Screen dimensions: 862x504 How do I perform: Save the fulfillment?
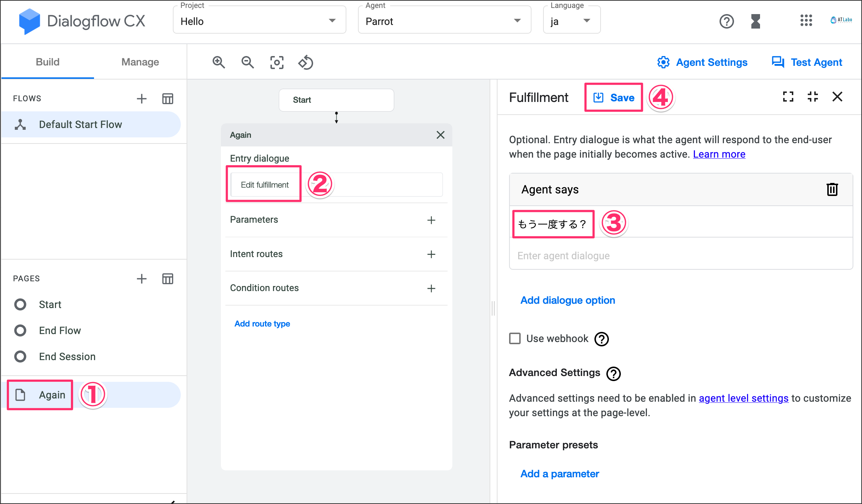(x=614, y=98)
